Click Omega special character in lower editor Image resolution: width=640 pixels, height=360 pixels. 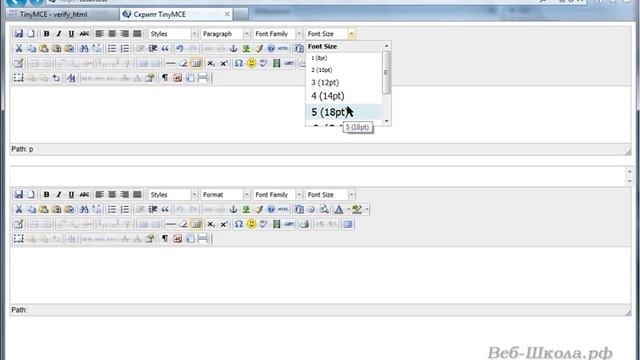[238, 224]
